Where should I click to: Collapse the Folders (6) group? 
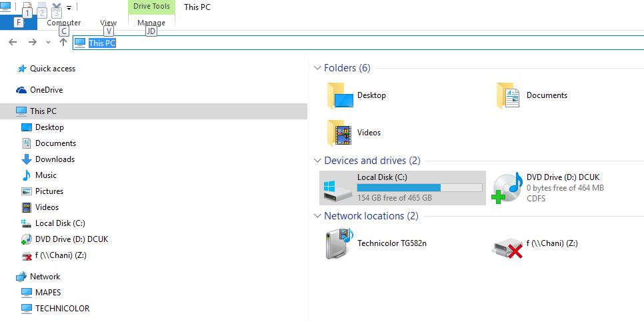pyautogui.click(x=317, y=68)
